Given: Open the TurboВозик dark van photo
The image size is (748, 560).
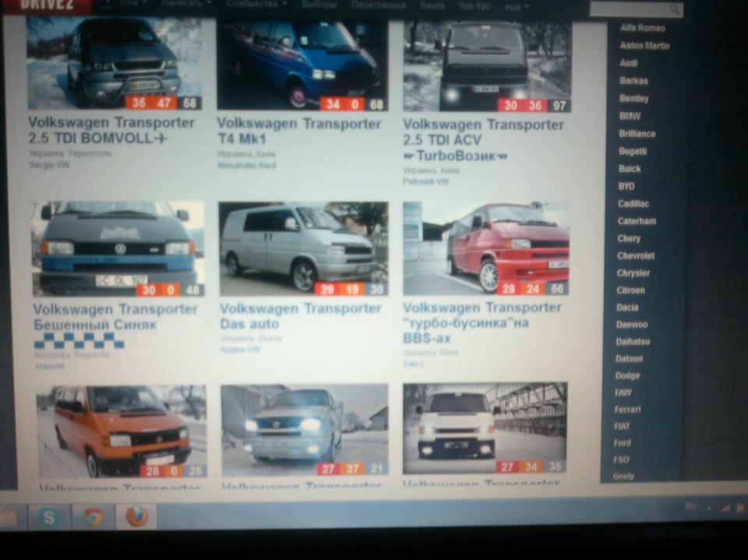Looking at the screenshot, I should (x=487, y=66).
